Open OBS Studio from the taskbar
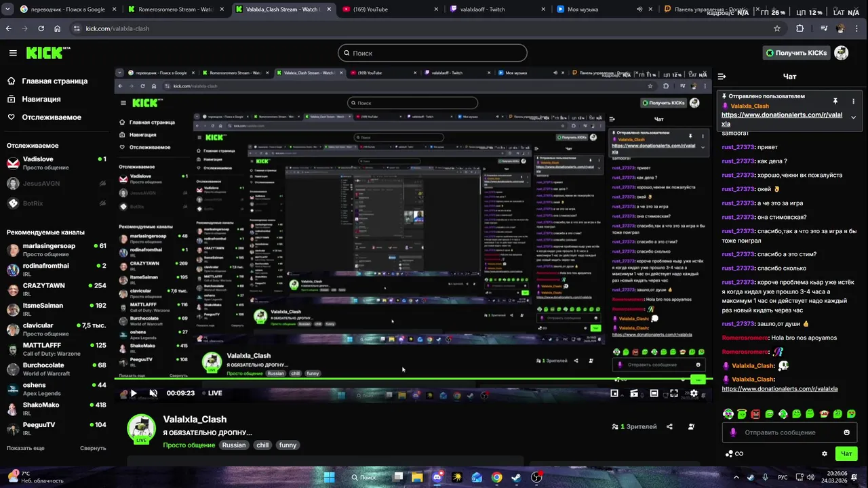 point(536,477)
